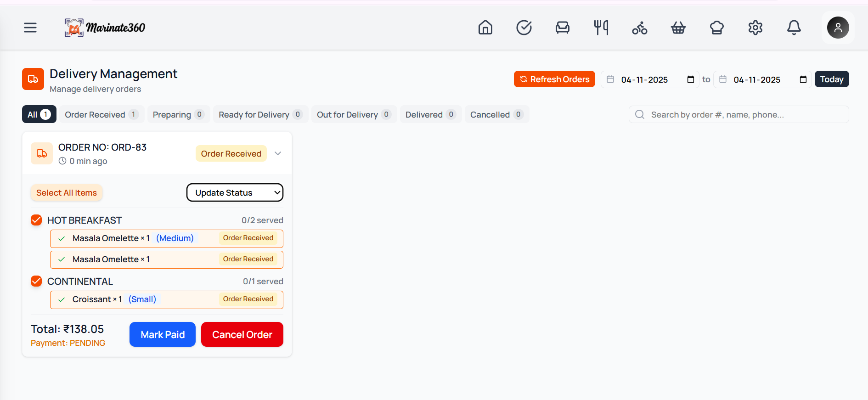Open the notifications bell
The image size is (868, 400).
tap(794, 28)
